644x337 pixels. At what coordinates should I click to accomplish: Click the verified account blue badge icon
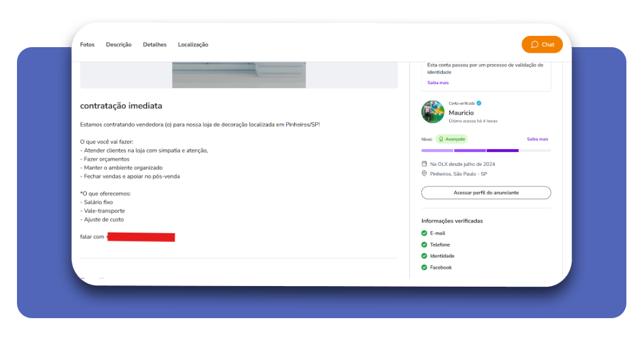(x=479, y=103)
